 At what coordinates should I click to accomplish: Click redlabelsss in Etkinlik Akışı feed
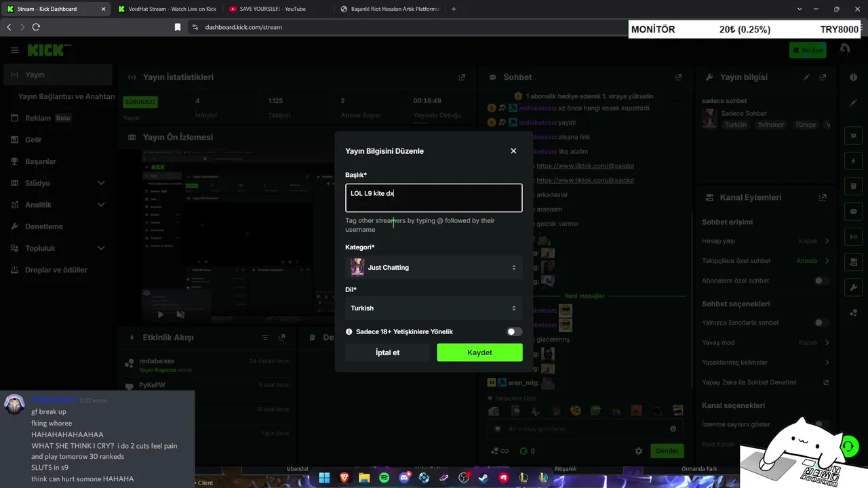157,361
